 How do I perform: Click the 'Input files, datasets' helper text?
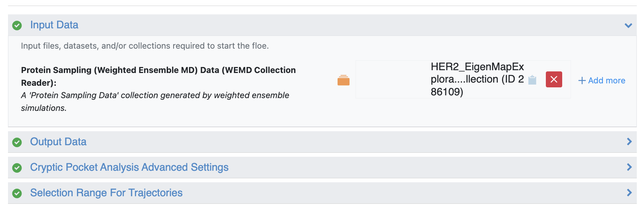[x=145, y=46]
